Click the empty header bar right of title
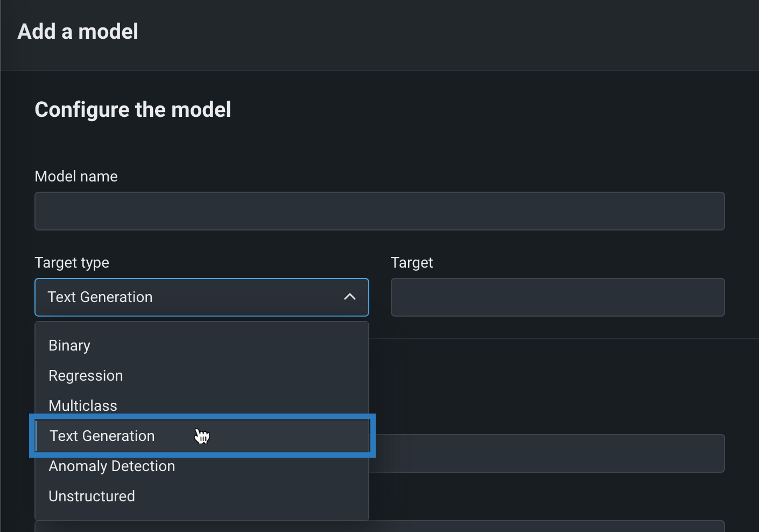The width and height of the screenshot is (759, 532). click(447, 32)
